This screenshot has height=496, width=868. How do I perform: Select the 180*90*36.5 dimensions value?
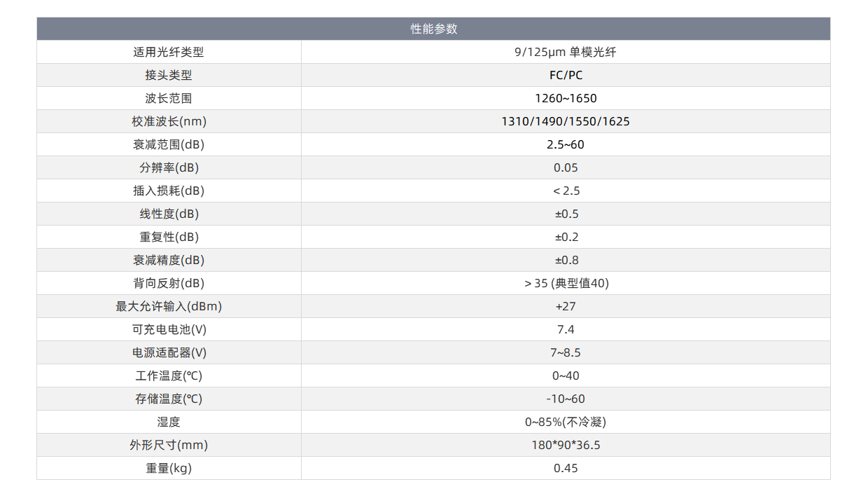pos(566,445)
